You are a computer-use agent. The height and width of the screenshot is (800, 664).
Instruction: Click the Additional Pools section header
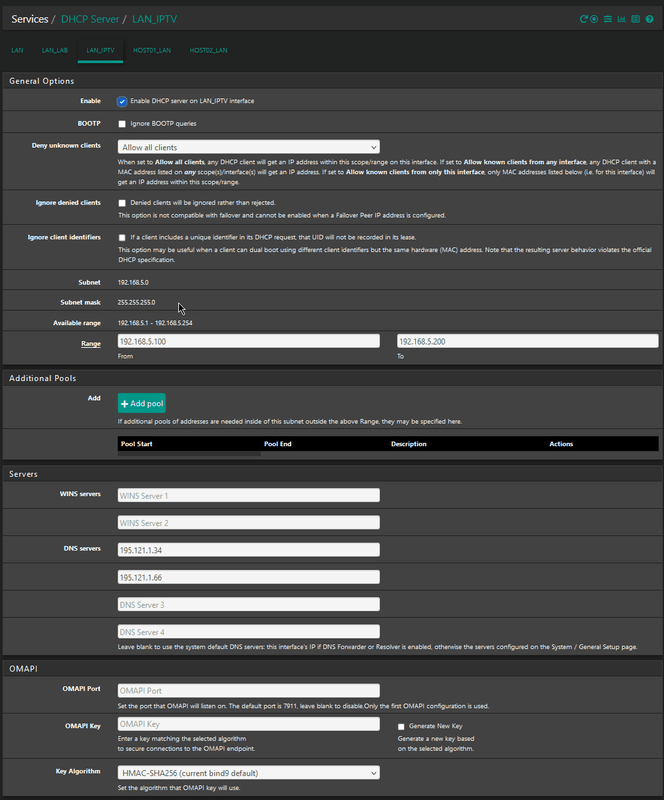[42, 379]
